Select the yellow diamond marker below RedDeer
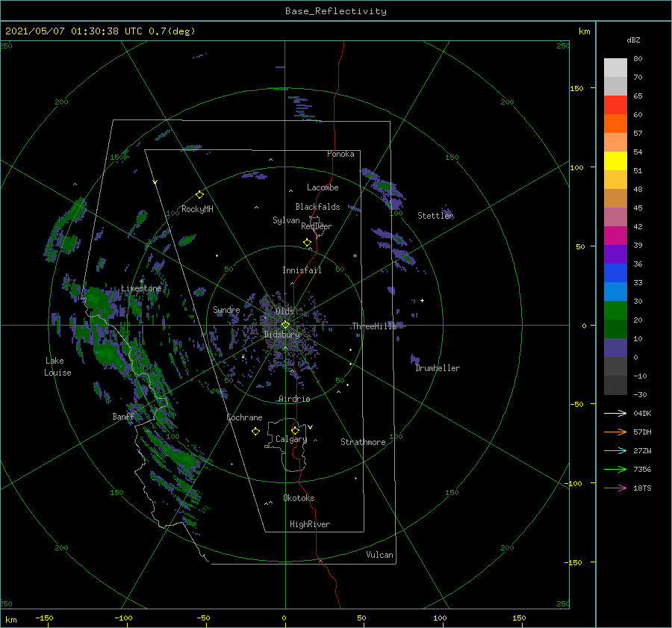Screen dimensions: 672x628 tap(307, 243)
